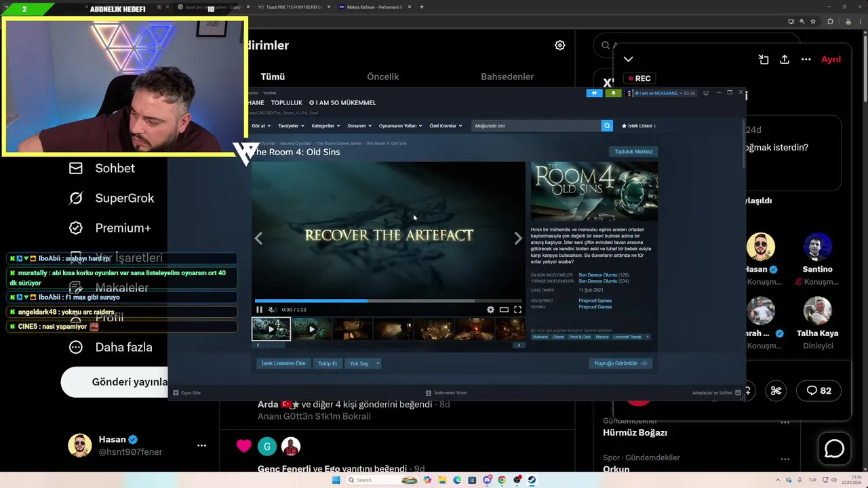Switch to Bahsedenler notifications tab
The image size is (868, 488).
pyautogui.click(x=507, y=77)
